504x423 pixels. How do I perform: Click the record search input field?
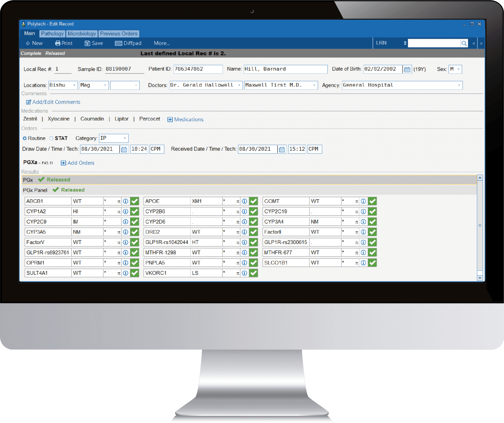coord(434,43)
